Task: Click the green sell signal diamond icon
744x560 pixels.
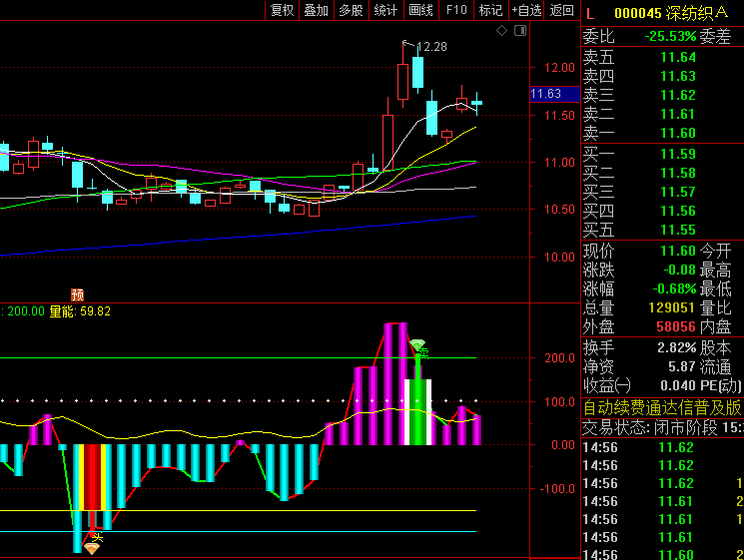Action: coord(417,344)
